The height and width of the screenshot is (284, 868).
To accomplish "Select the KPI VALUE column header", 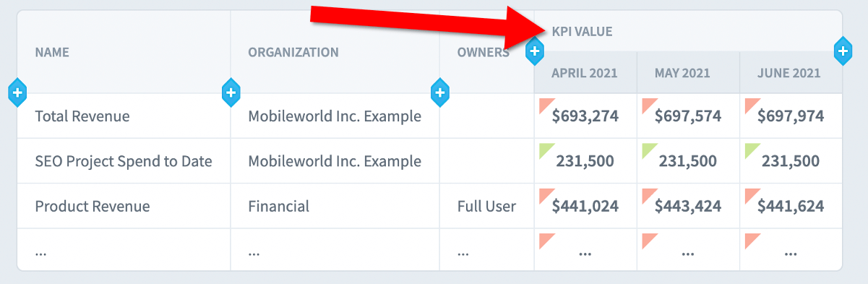I will [x=582, y=31].
